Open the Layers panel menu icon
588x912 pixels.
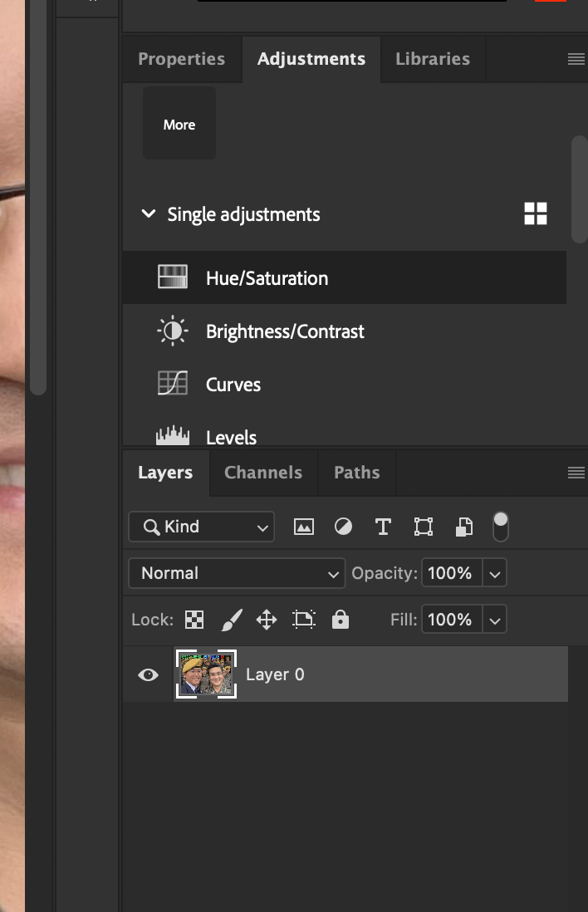[576, 473]
